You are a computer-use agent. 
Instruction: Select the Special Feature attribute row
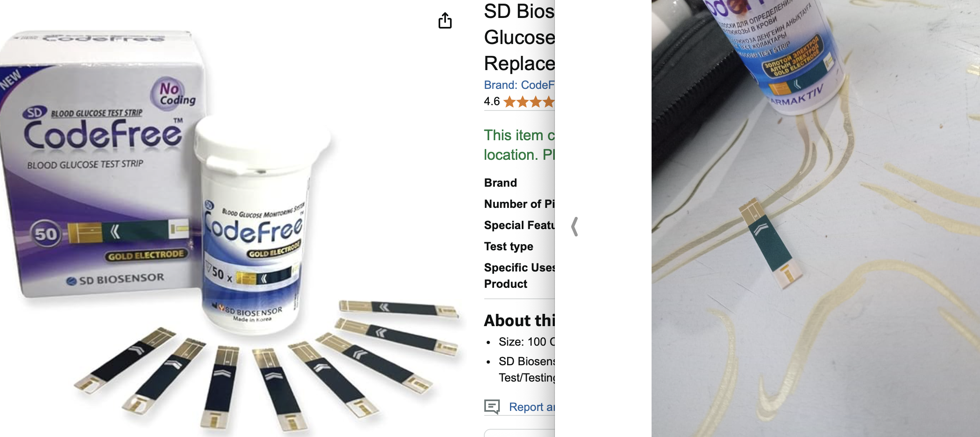(x=519, y=225)
